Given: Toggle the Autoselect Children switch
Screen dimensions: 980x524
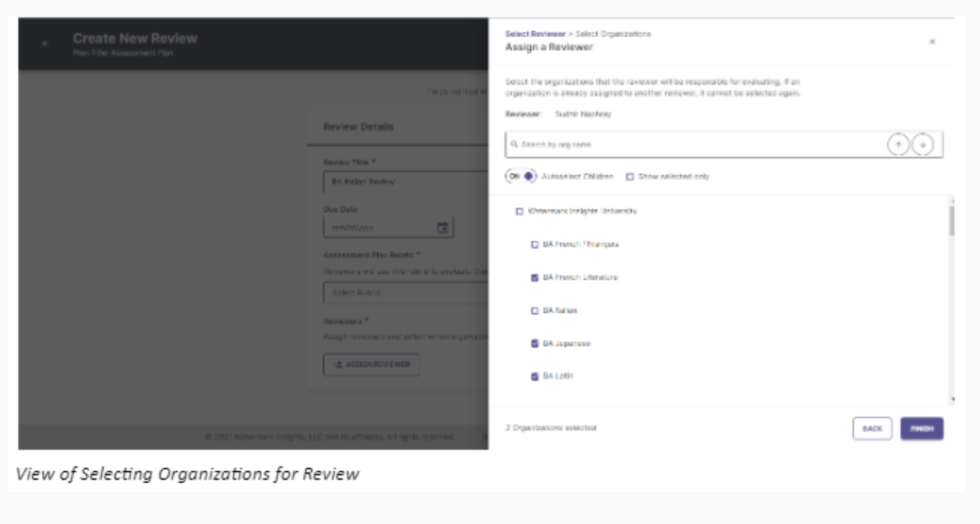Looking at the screenshot, I should pos(521,176).
